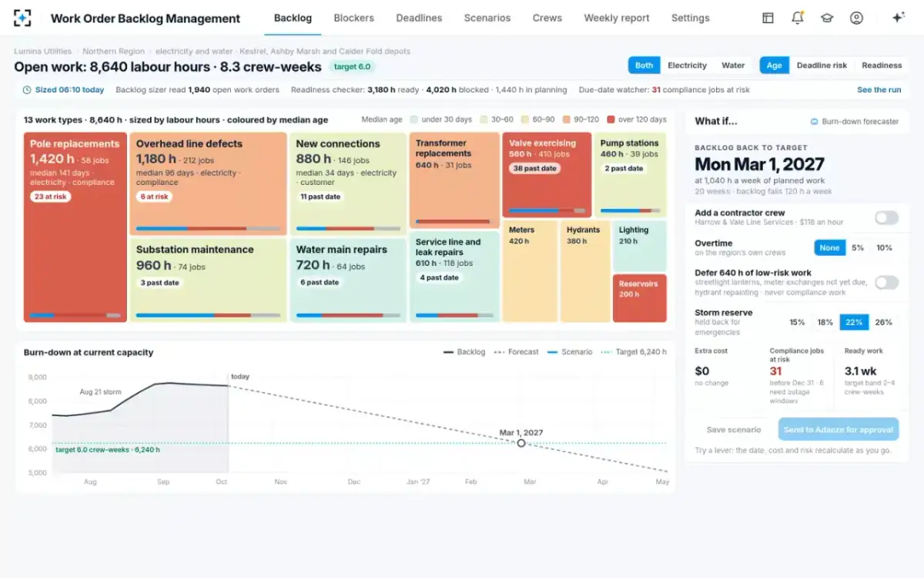
Task: Click the Send for approval button
Action: (839, 430)
